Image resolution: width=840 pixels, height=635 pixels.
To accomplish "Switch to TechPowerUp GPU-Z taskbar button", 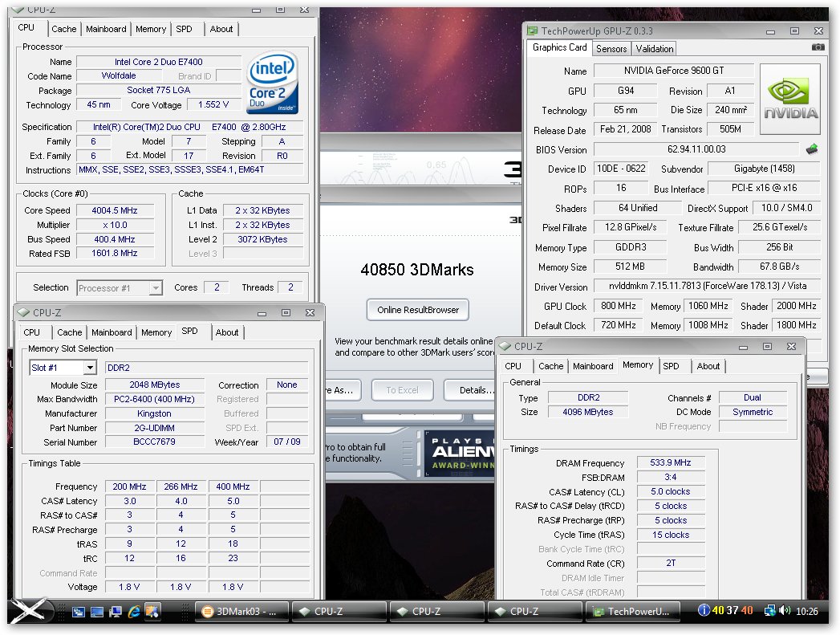I will point(633,612).
